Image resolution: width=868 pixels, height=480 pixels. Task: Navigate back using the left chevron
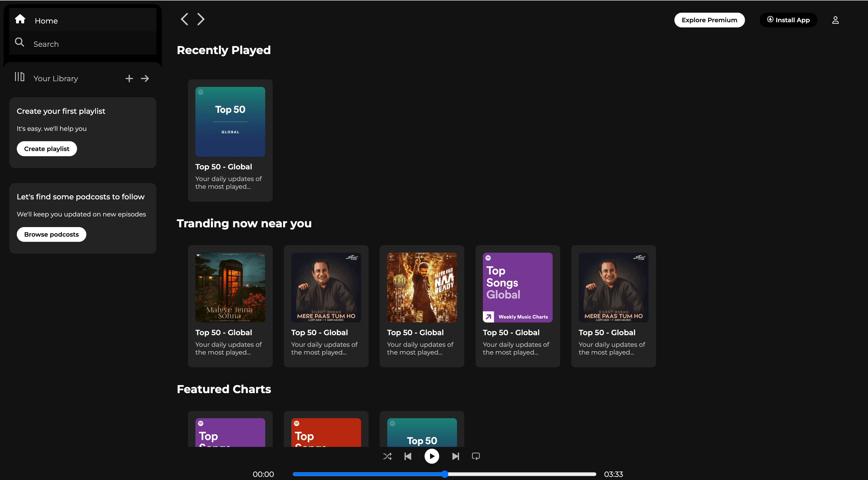184,19
